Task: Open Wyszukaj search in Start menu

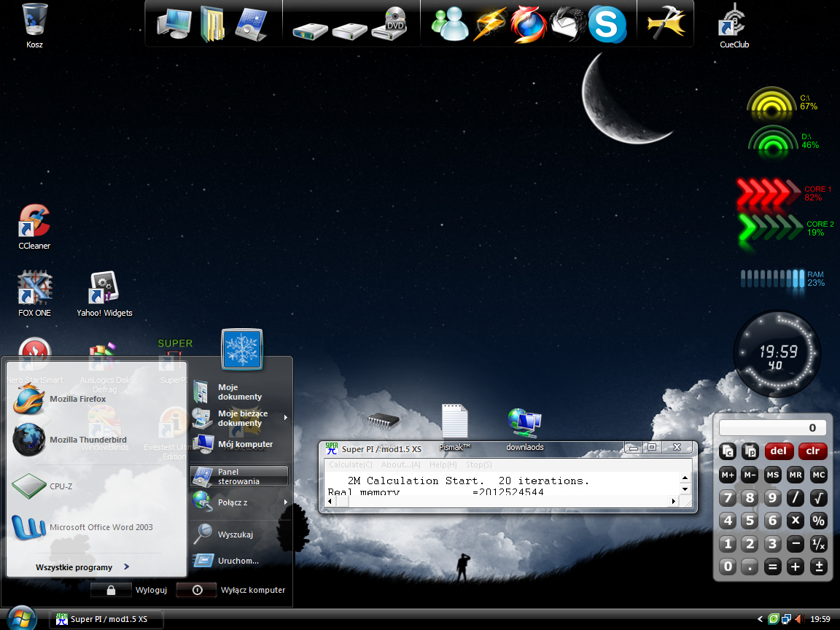Action: (239, 534)
